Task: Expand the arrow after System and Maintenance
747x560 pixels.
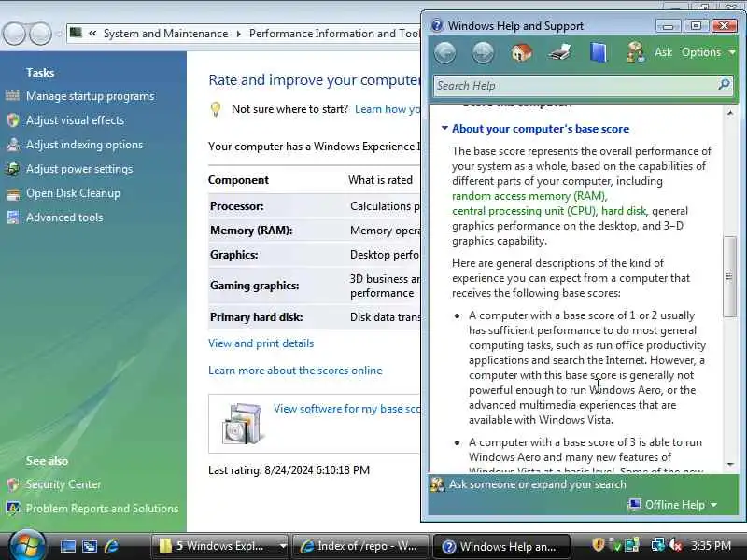Action: [x=239, y=34]
